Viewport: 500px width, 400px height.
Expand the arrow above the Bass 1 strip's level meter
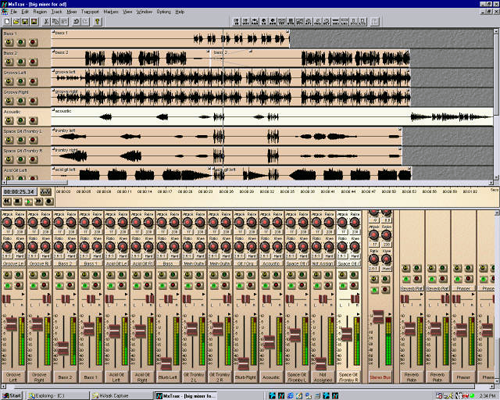pyautogui.click(x=100, y=314)
